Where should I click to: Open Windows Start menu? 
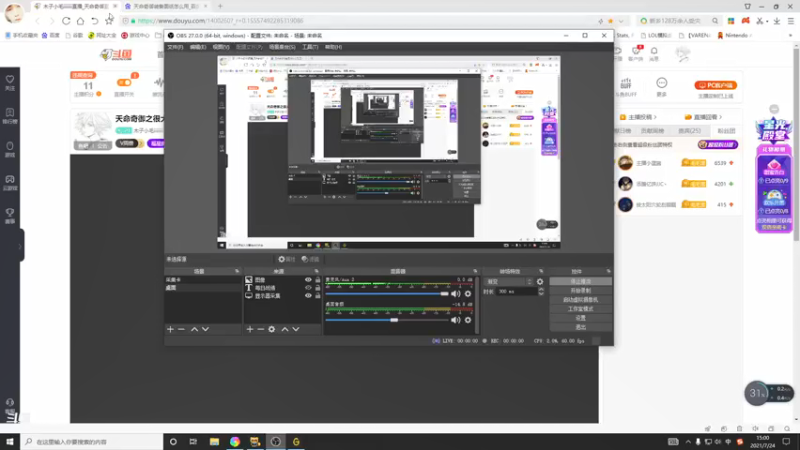click(x=10, y=442)
